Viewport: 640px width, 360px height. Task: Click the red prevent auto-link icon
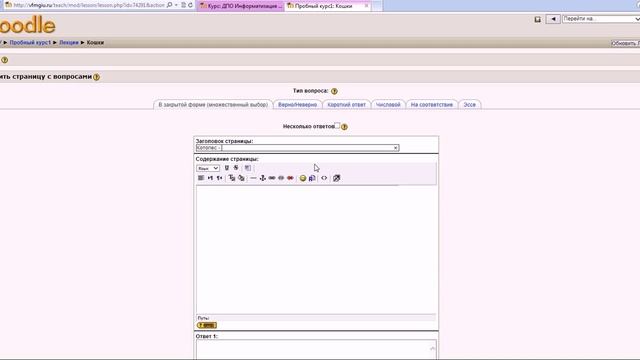coord(290,178)
